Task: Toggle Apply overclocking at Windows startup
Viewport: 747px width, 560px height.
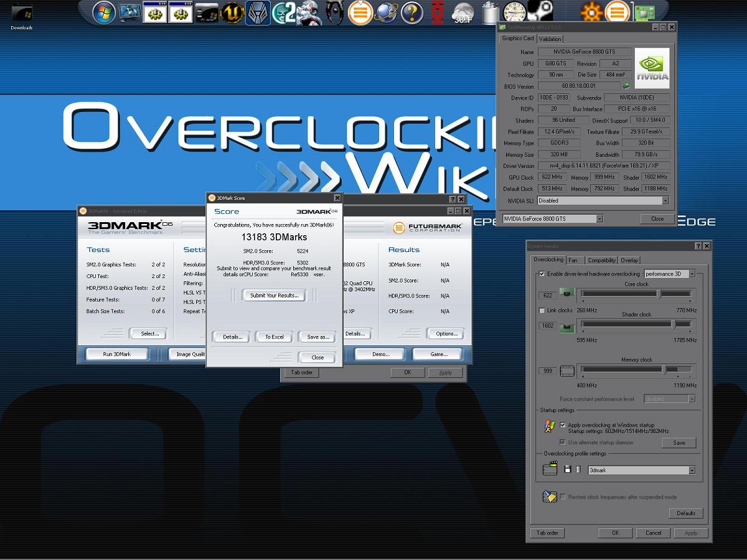Action: tap(563, 425)
